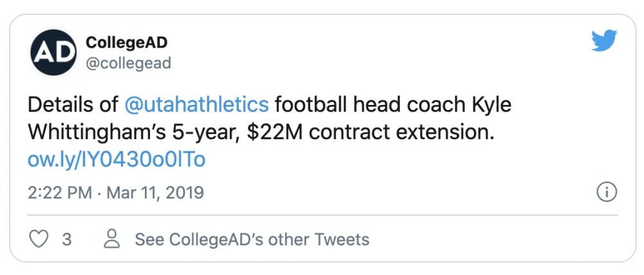Click '$22M contract extension' text

click(370, 132)
